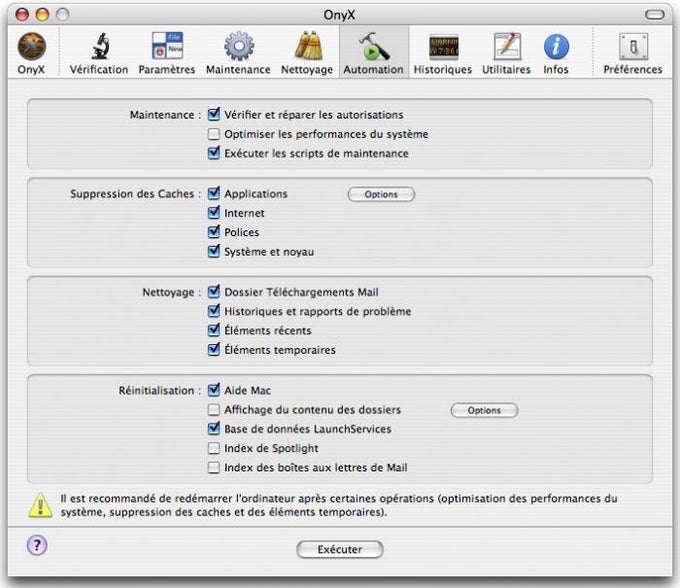Uncheck Historiques et rapports de problème
Viewport: 680px width, 588px height.
[214, 311]
